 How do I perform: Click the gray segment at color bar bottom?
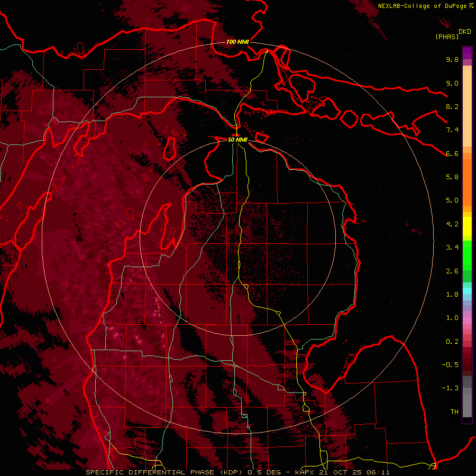click(467, 402)
